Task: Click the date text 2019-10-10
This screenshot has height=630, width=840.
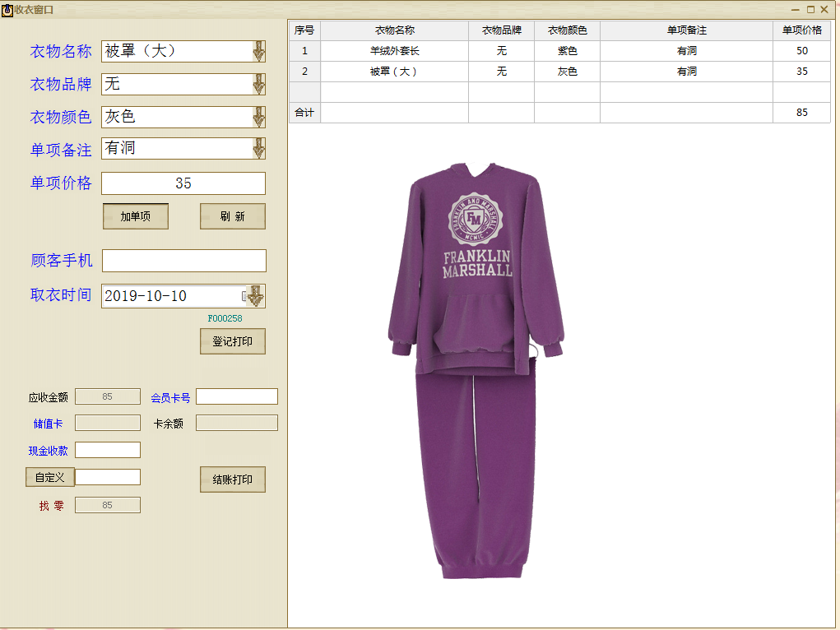Action: coord(146,296)
